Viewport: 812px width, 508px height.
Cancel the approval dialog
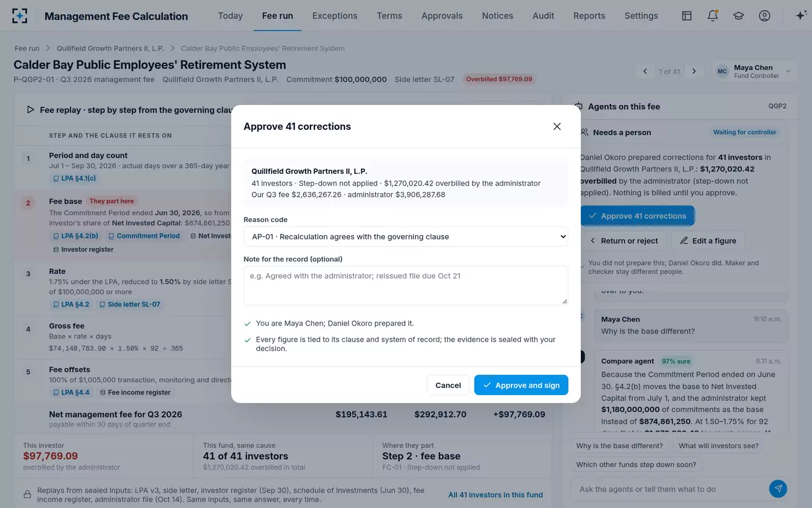click(x=448, y=385)
